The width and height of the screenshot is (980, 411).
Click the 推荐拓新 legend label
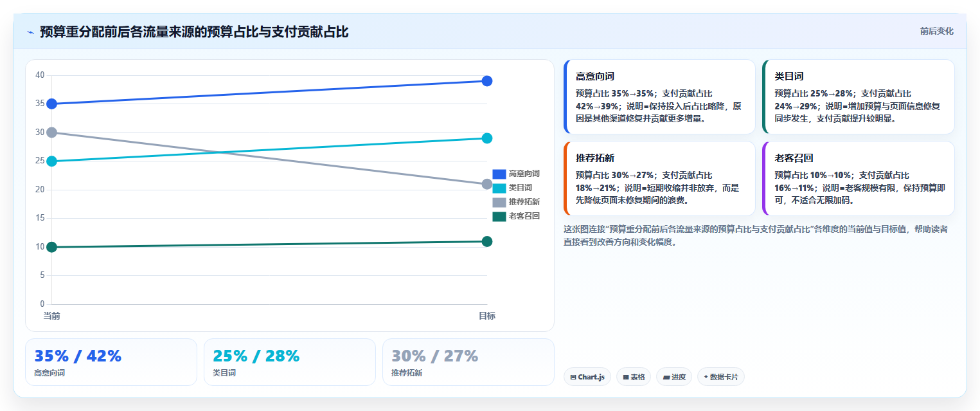(x=524, y=202)
